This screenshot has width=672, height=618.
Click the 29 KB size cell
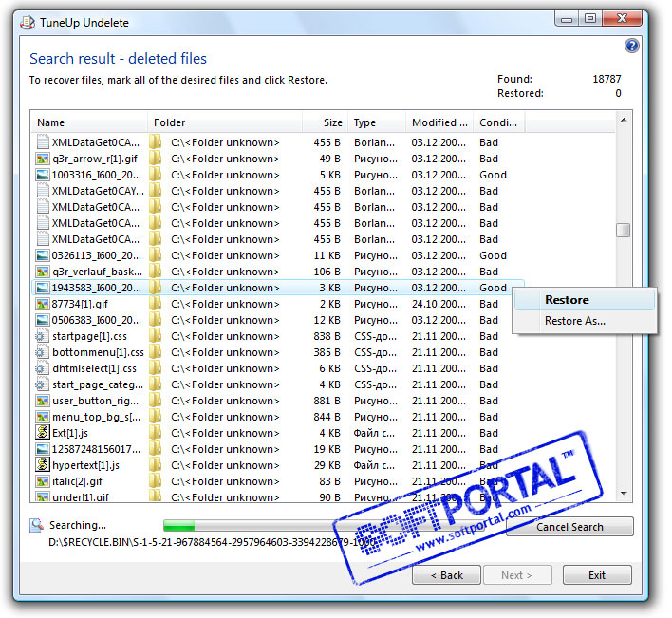(x=327, y=465)
